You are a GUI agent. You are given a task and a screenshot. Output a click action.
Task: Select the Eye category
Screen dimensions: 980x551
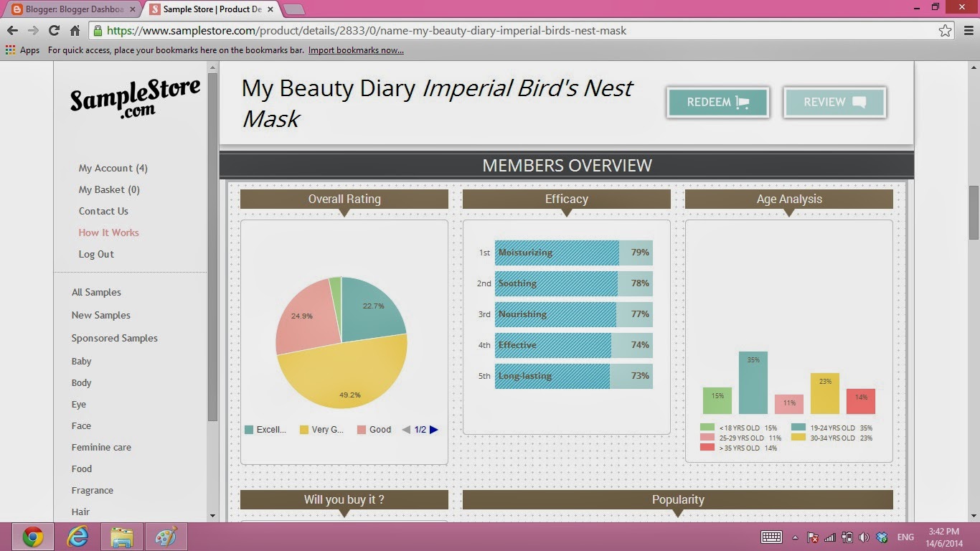79,404
